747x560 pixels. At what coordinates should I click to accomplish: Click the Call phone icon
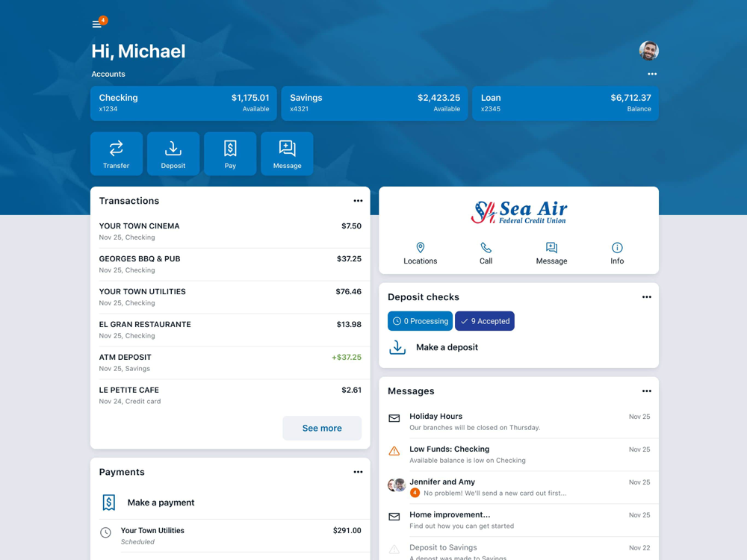point(486,248)
